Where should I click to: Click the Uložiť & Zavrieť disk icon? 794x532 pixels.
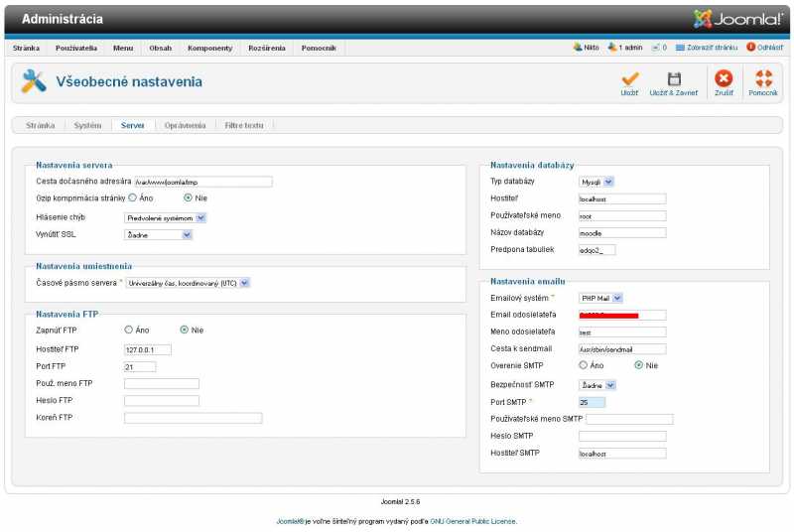(x=674, y=78)
